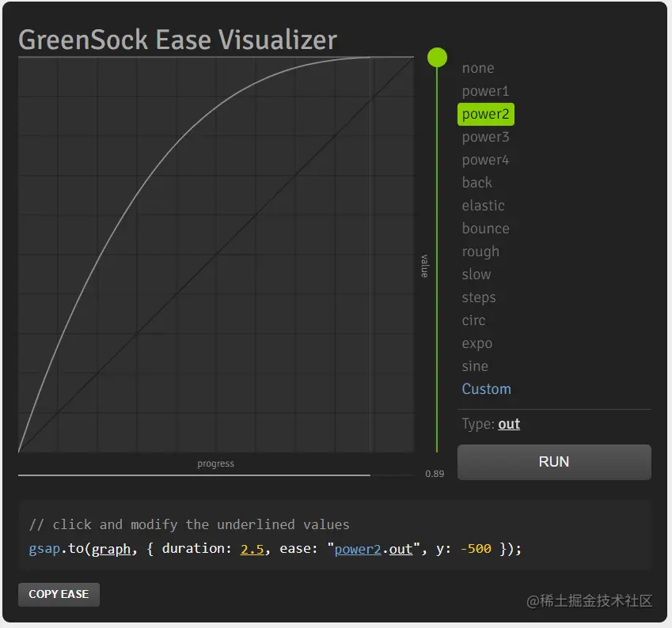Choose the slow ease
Image resolution: width=672 pixels, height=628 pixels.
476,274
